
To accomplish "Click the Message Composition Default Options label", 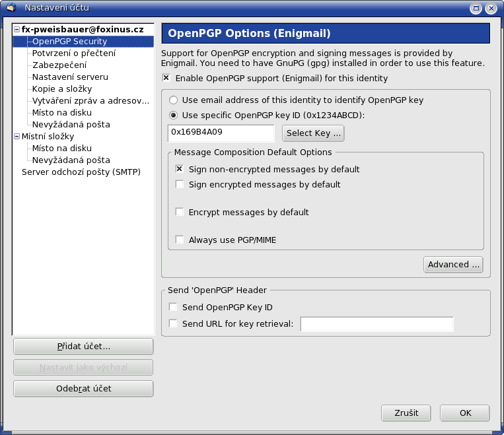I will coord(253,152).
